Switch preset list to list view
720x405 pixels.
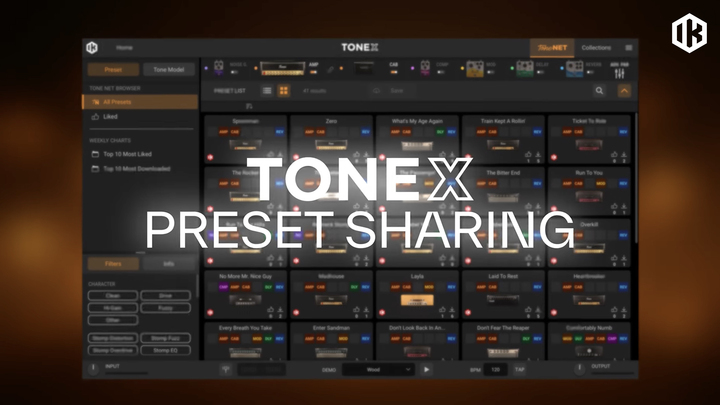(x=266, y=91)
